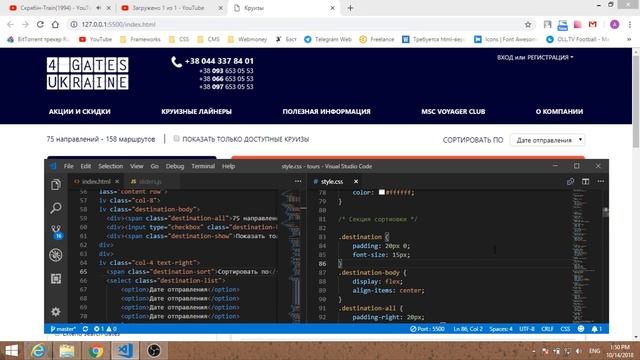Open the YouTube bookmark in bookmarks bar
Screen dimensions: 640x360
(96, 39)
